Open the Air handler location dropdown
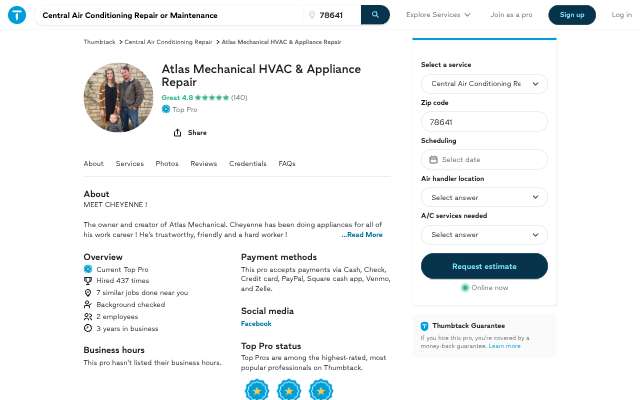This screenshot has width=640, height=400. [x=484, y=198]
